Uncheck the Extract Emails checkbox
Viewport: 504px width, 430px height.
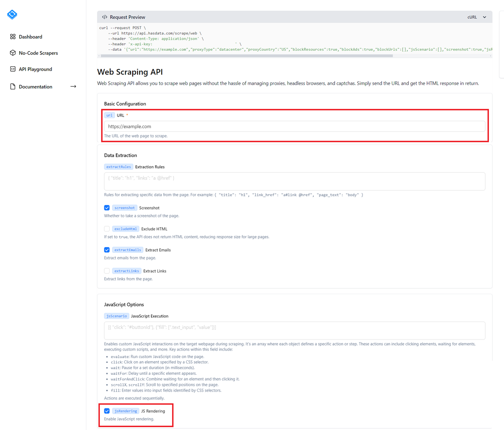[107, 250]
